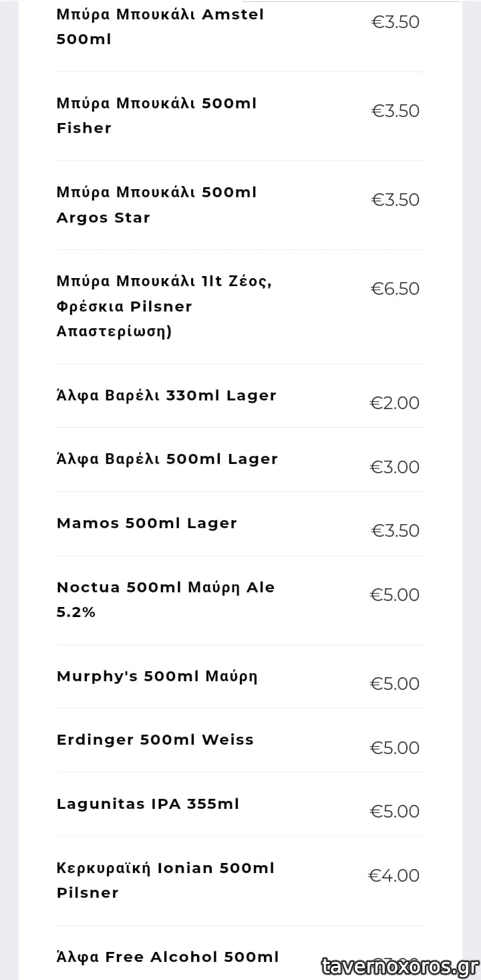Choose Άλφα Βαρέλι 500ml Lager
Screen dimensions: 481x980
[167, 459]
